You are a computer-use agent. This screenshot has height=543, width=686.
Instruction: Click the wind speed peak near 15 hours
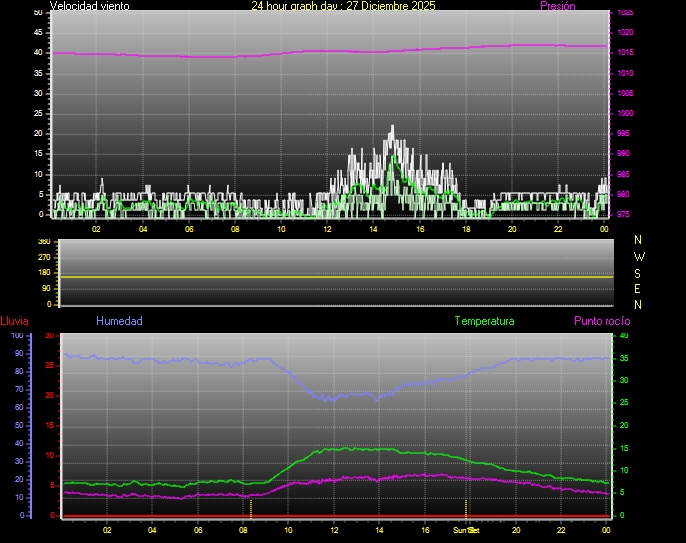392,129
